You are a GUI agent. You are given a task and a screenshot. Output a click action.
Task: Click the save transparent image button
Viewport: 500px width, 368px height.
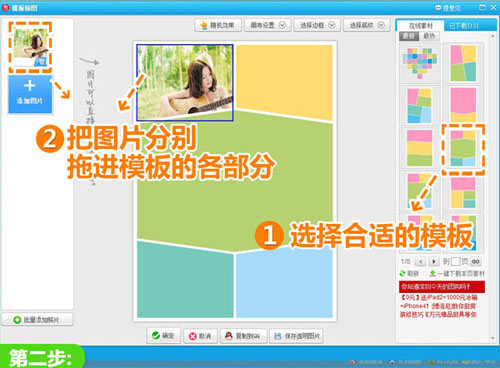296,336
